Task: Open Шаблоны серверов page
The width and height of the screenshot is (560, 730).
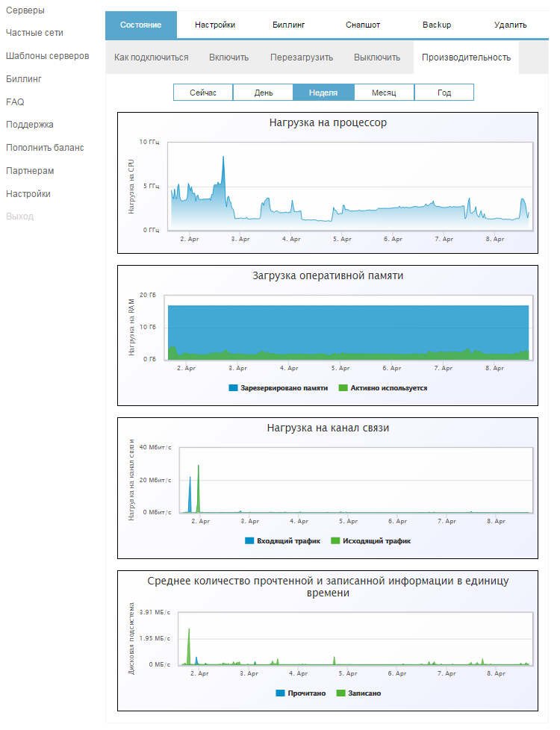Action: point(47,56)
